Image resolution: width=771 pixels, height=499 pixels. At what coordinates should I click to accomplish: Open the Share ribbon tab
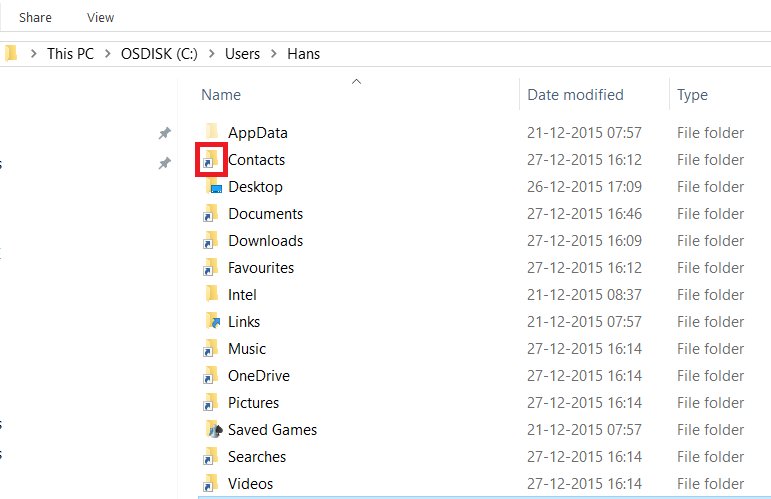pyautogui.click(x=35, y=18)
